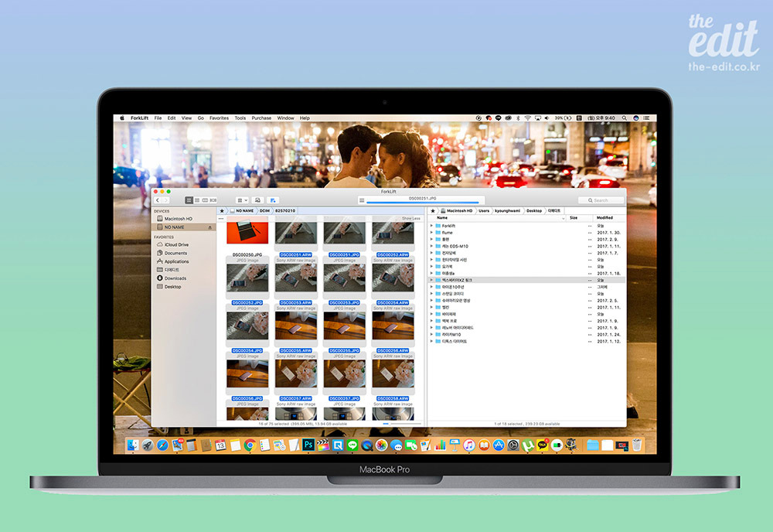This screenshot has width=773, height=532.
Task: Open the File menu
Action: pos(158,118)
